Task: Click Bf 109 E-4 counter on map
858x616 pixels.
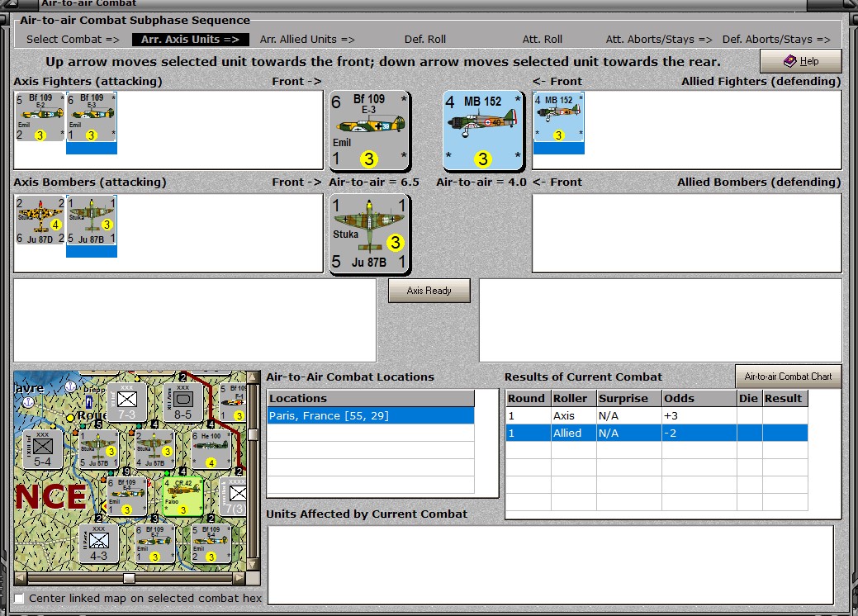Action: [x=211, y=544]
